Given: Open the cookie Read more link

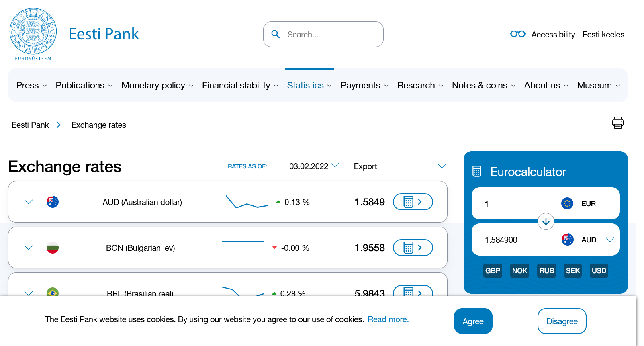Looking at the screenshot, I should click(388, 319).
